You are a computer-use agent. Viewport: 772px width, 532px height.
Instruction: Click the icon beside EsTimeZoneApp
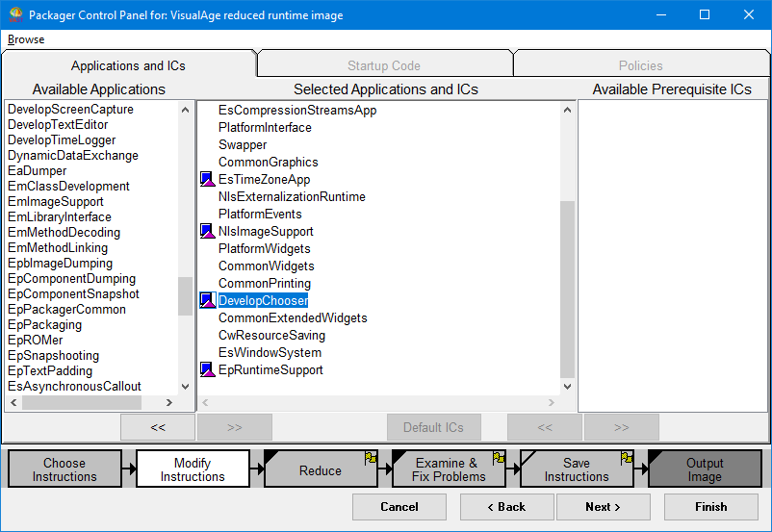click(206, 180)
